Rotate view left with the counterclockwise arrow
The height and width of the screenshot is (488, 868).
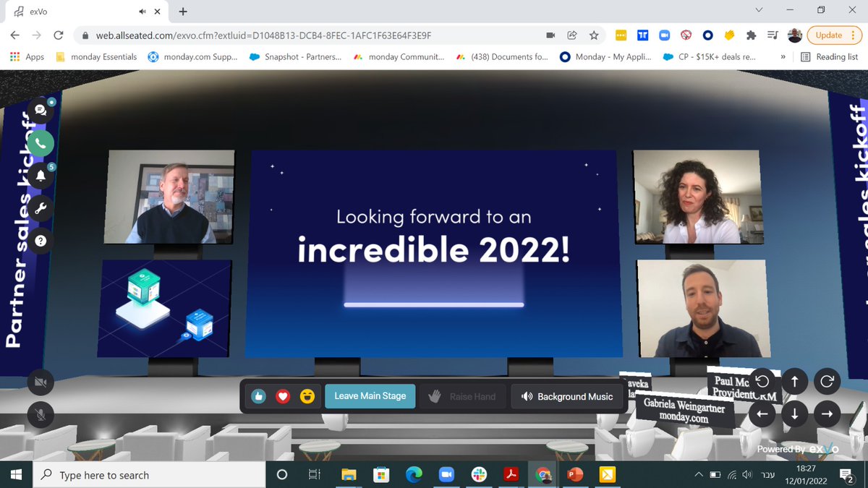pyautogui.click(x=762, y=381)
